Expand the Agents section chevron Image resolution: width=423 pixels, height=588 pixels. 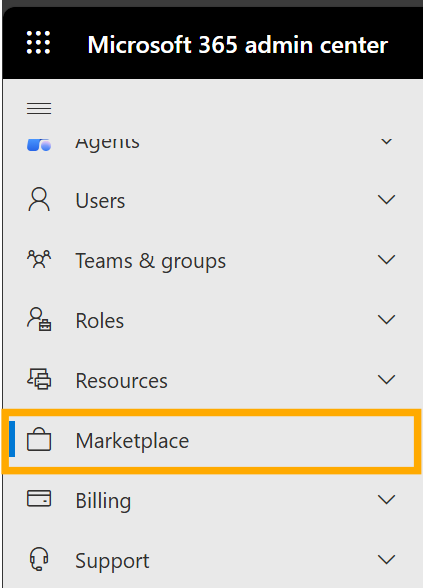pyautogui.click(x=387, y=142)
